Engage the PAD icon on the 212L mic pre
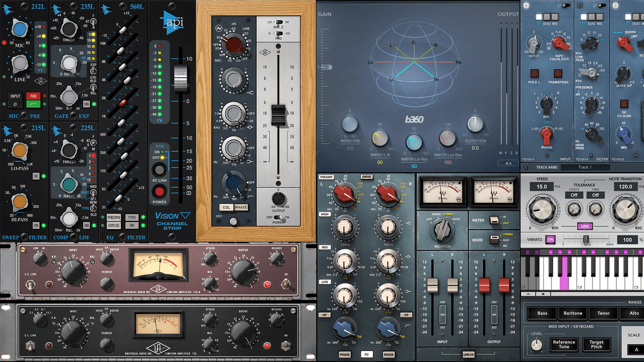 click(34, 96)
